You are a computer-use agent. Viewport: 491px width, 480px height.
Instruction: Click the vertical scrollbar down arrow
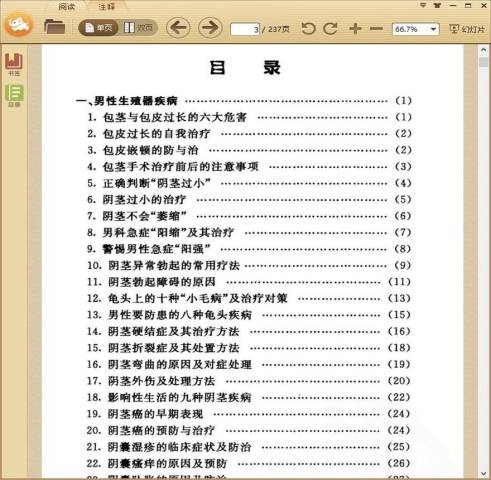pos(483,473)
